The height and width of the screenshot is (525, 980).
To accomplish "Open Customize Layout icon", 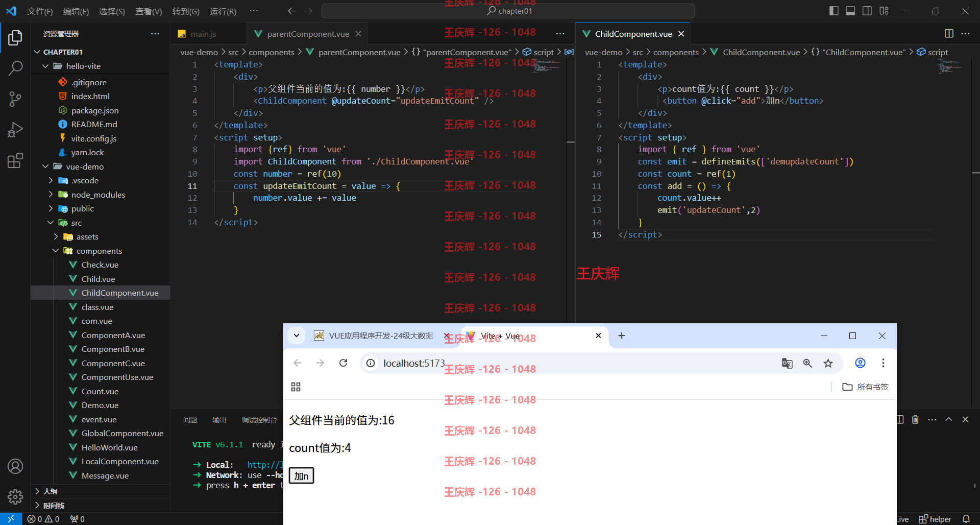I will [884, 11].
